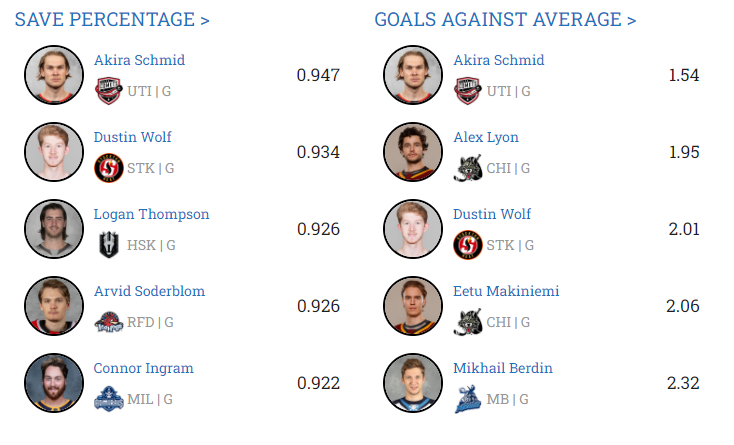
Task: Click Stockton Heat logo beside Dustin Wolf in Save Percentage
Action: [x=108, y=168]
